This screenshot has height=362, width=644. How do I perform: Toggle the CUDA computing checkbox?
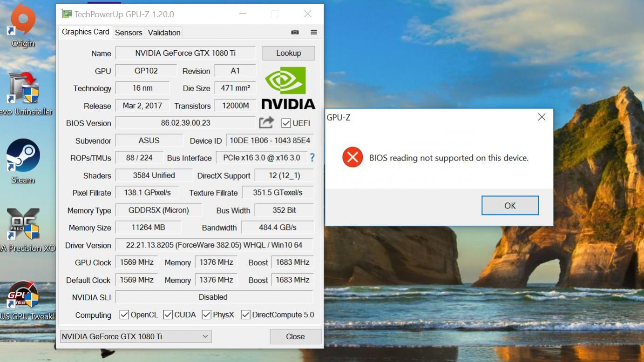coord(168,315)
